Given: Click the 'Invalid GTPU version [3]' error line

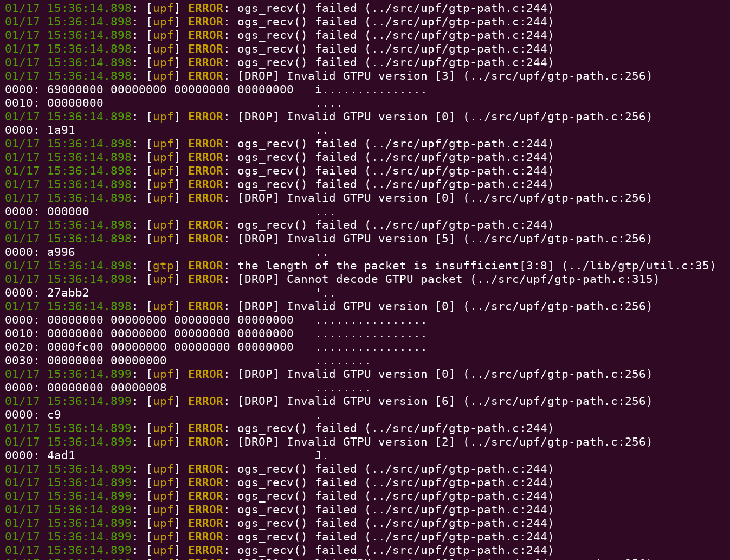Looking at the screenshot, I should 328,76.
